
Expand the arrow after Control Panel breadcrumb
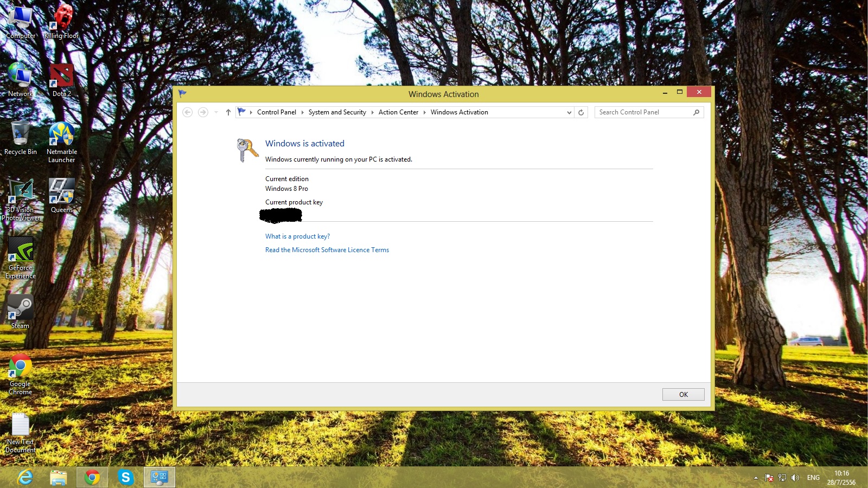303,112
